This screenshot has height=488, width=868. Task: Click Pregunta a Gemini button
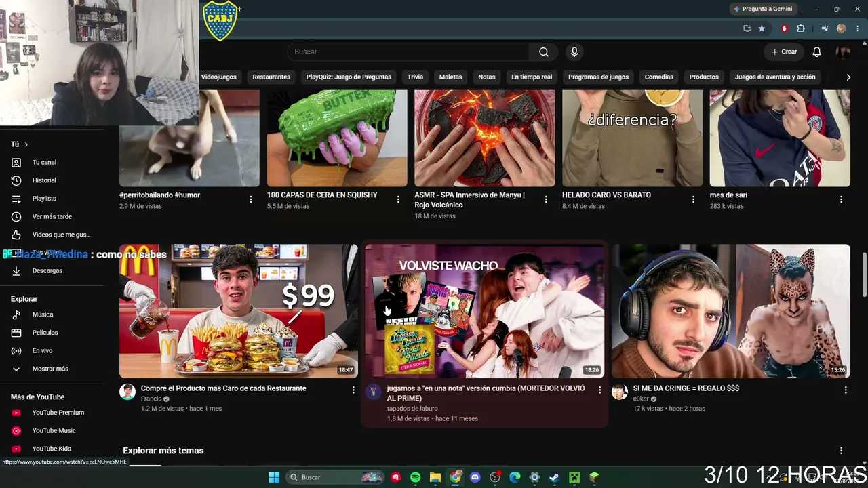pos(762,9)
